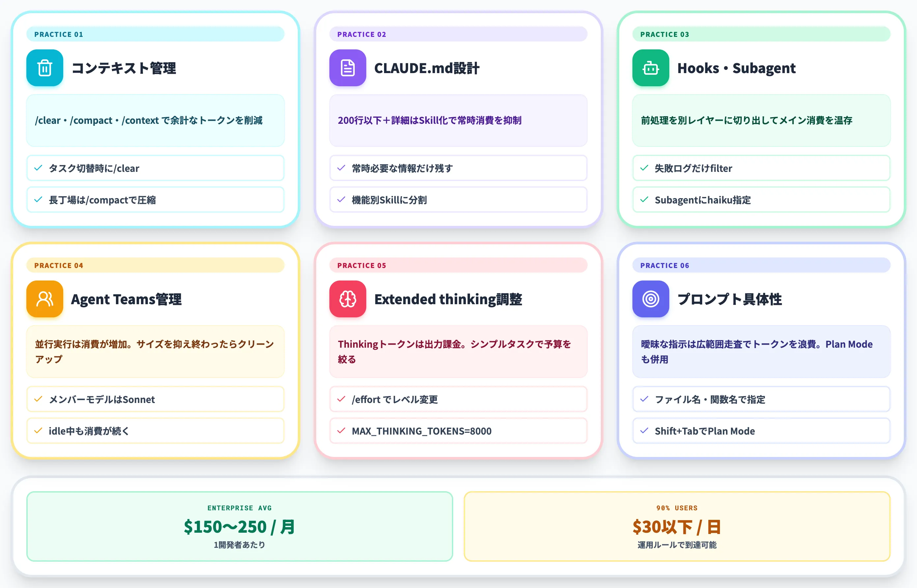Click the document icon next to CLAUDE.md設計
The image size is (917, 588).
pyautogui.click(x=347, y=68)
